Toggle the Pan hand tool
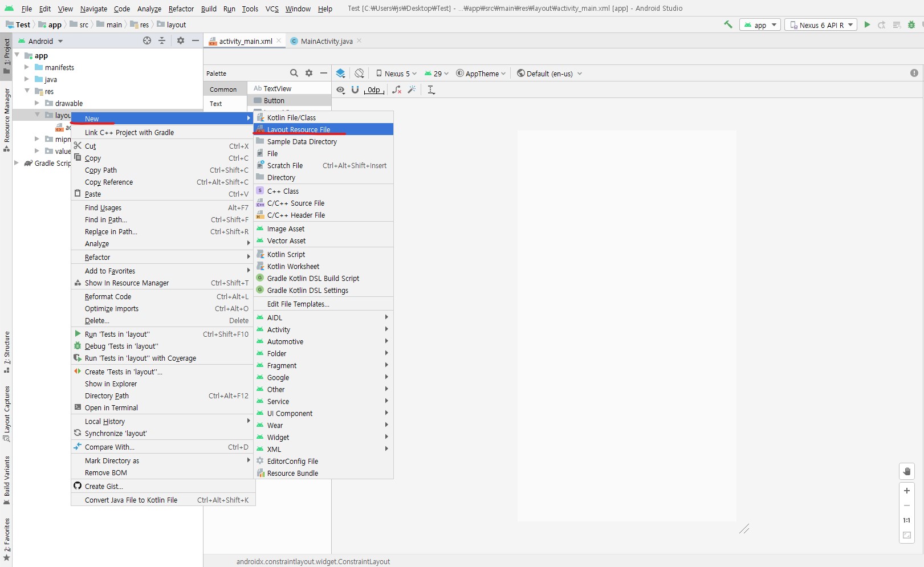 click(907, 471)
